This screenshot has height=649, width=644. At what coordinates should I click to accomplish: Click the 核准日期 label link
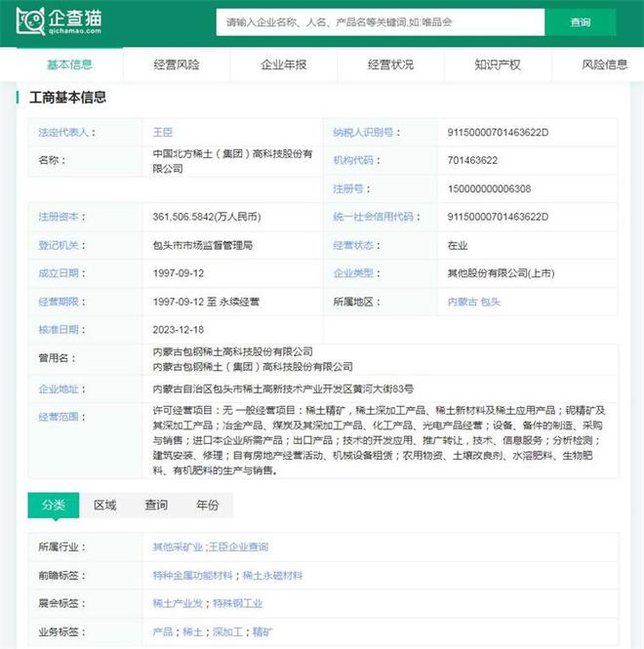point(59,330)
